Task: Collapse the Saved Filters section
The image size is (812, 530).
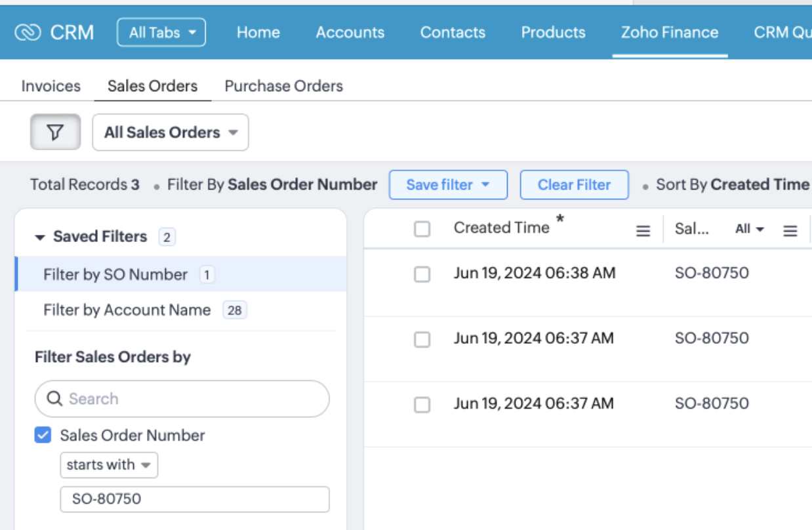Action: (x=40, y=237)
